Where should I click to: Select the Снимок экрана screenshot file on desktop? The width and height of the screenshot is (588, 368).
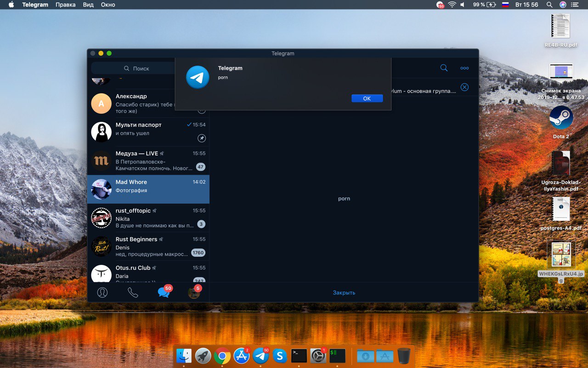coord(561,81)
